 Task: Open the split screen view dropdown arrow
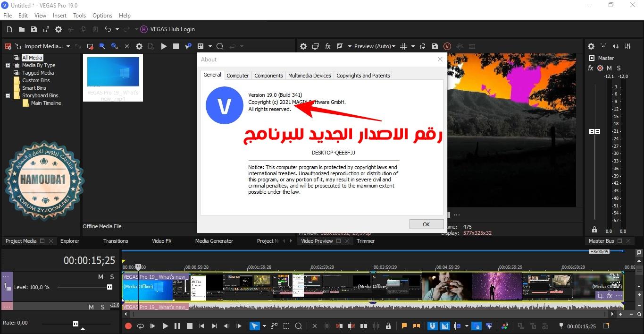pyautogui.click(x=350, y=46)
